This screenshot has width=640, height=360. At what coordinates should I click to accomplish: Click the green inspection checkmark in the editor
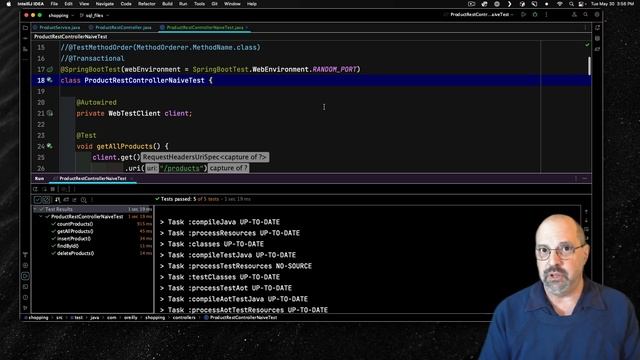[587, 44]
